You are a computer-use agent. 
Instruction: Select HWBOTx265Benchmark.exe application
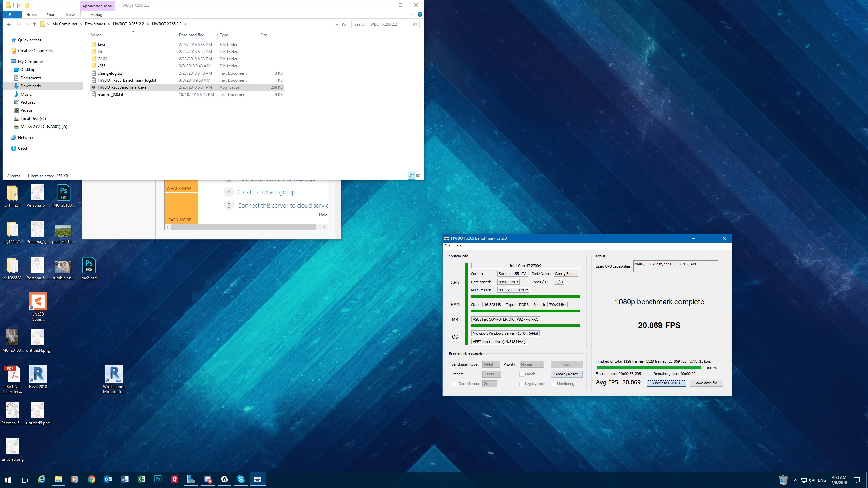pos(186,87)
